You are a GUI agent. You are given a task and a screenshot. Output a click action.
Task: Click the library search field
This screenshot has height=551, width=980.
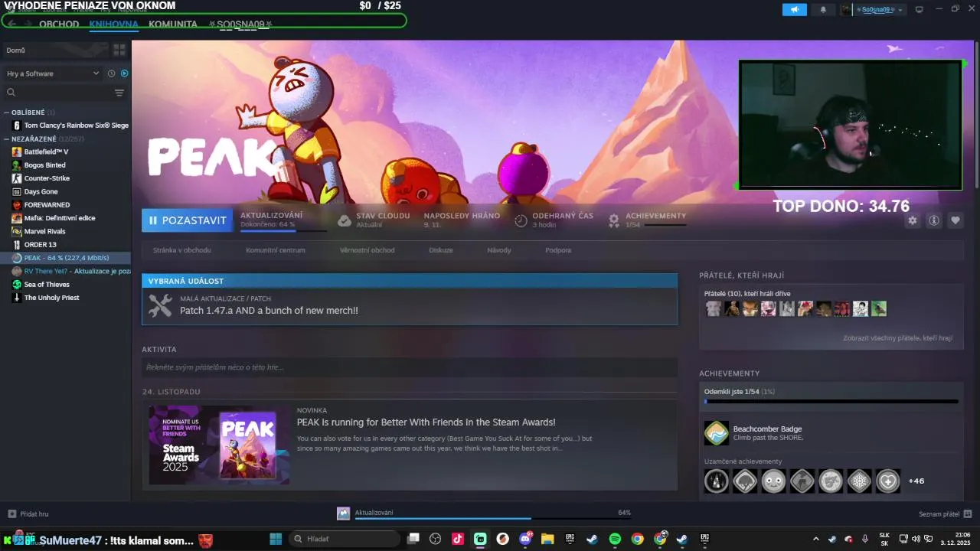59,93
